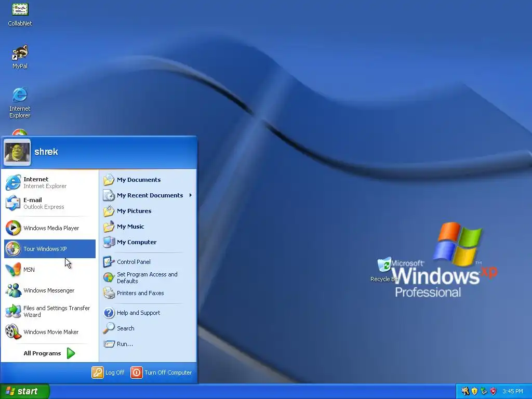
Task: Open Printers and Faxes
Action: (x=148, y=293)
